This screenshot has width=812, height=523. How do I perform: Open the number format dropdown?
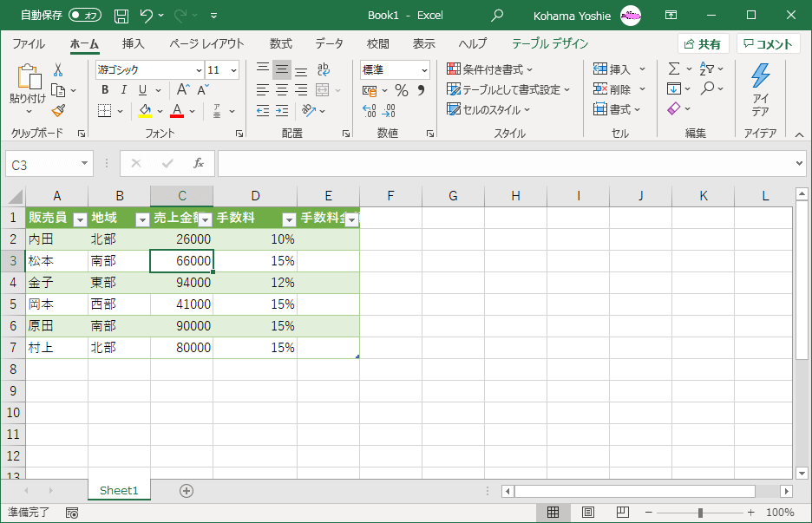[424, 70]
